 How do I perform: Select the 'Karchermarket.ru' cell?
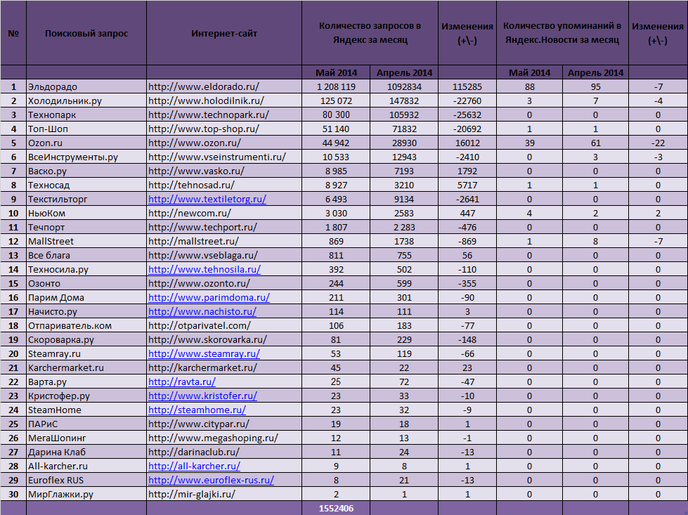tap(86, 368)
